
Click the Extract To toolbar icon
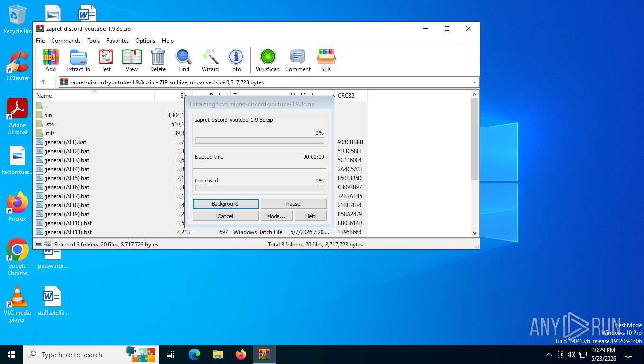tap(78, 60)
